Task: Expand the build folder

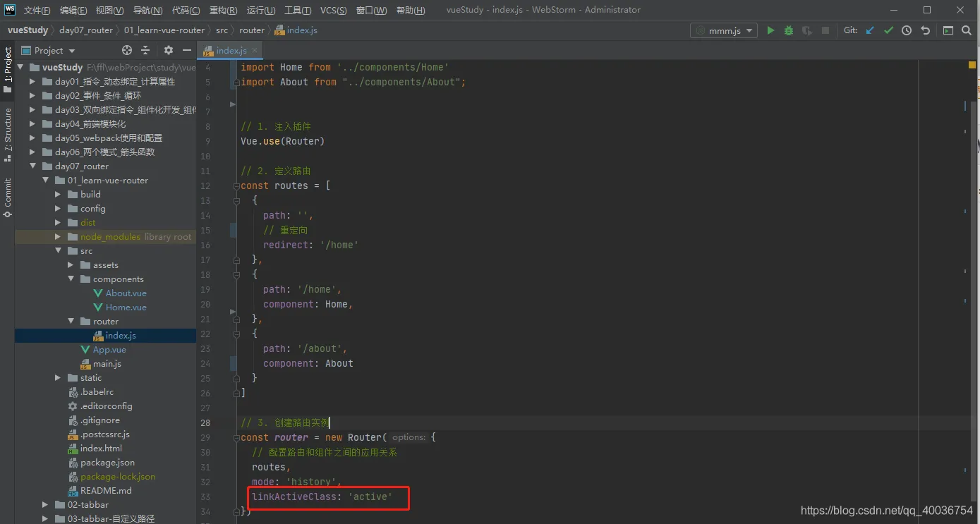Action: [x=58, y=195]
